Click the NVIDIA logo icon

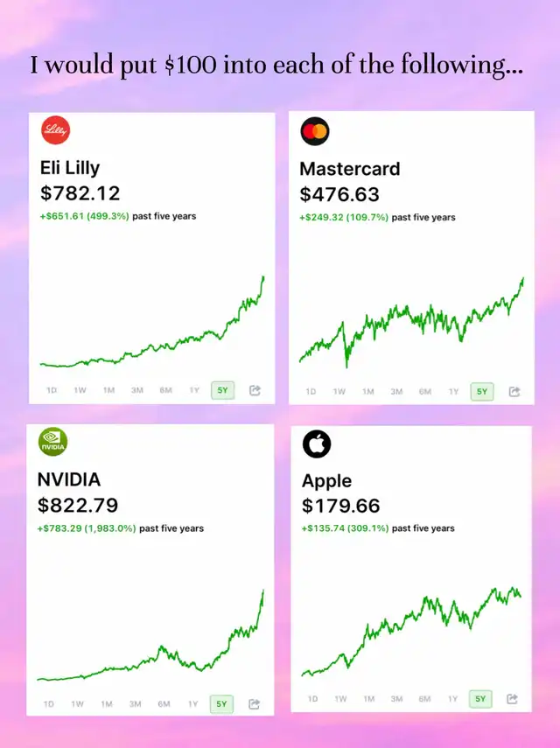click(52, 444)
